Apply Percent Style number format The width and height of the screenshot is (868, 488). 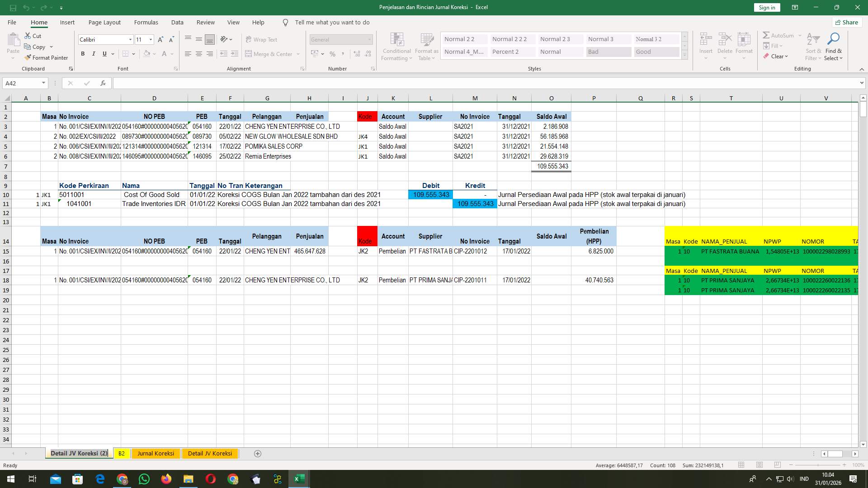pos(333,54)
